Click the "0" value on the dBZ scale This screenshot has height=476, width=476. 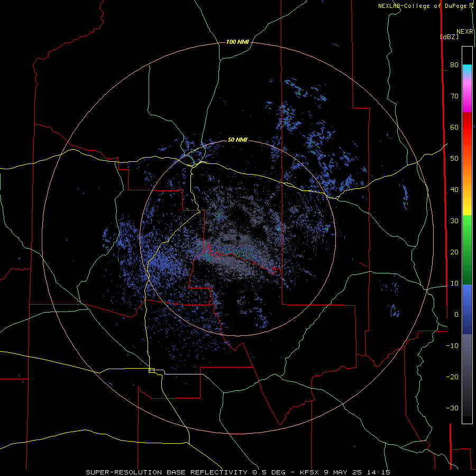pos(456,315)
